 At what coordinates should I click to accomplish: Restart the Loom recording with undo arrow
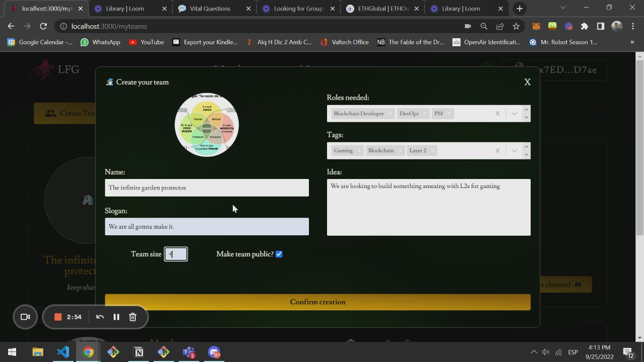(100, 317)
